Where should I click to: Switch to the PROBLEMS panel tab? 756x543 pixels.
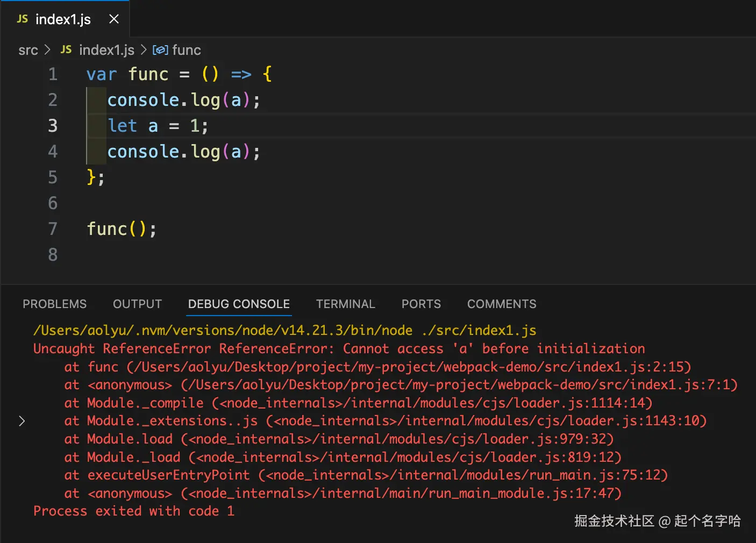[54, 304]
